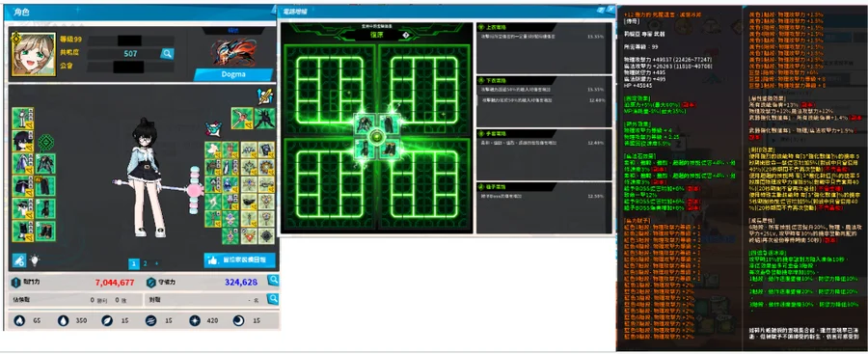Click the 電路增幅 circuit window title
Image resolution: width=868 pixels, height=354 pixels.
tap(294, 11)
